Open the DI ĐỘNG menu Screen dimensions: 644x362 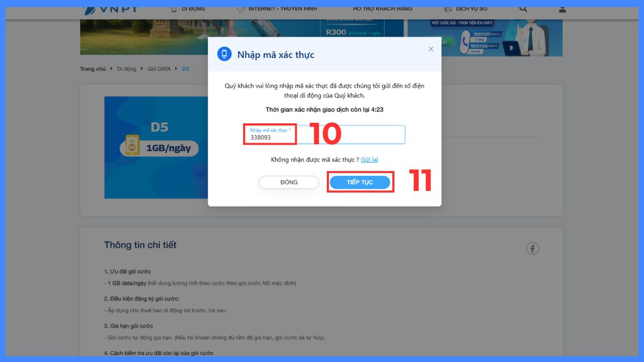coord(194,9)
